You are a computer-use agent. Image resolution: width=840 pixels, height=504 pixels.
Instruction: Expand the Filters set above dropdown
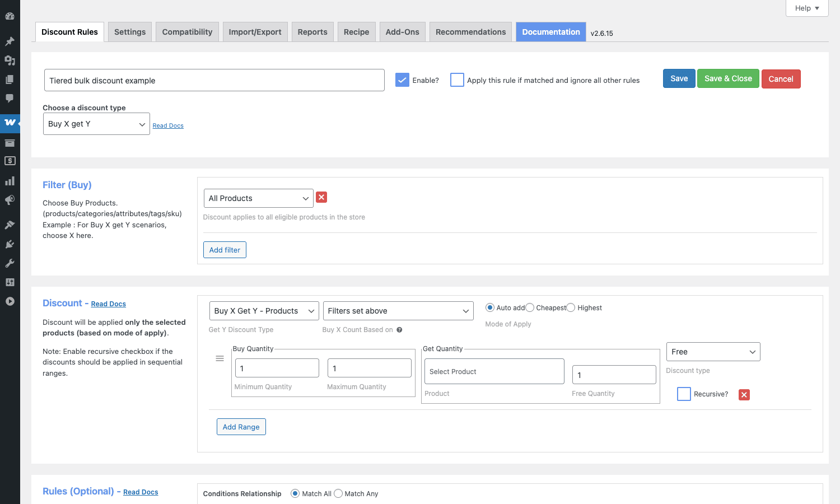click(398, 311)
